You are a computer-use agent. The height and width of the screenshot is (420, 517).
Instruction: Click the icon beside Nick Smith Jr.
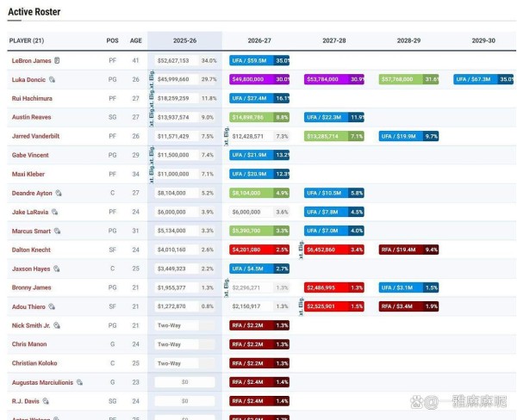pos(57,326)
